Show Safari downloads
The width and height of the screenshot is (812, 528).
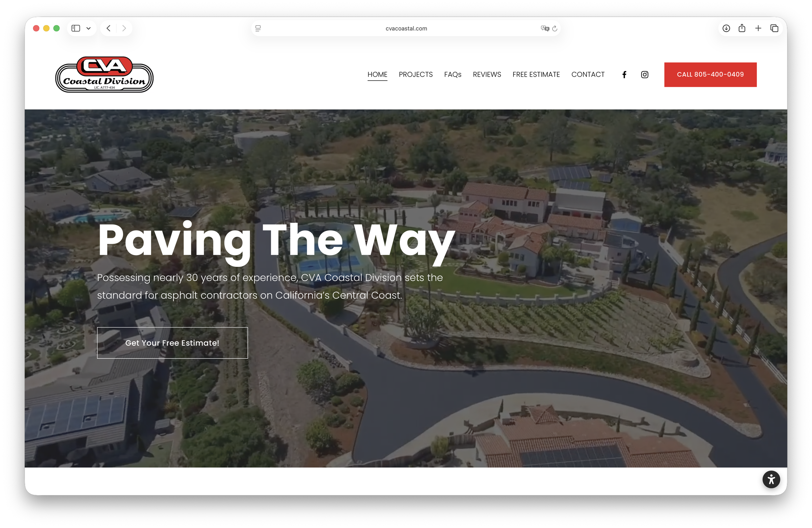tap(726, 28)
